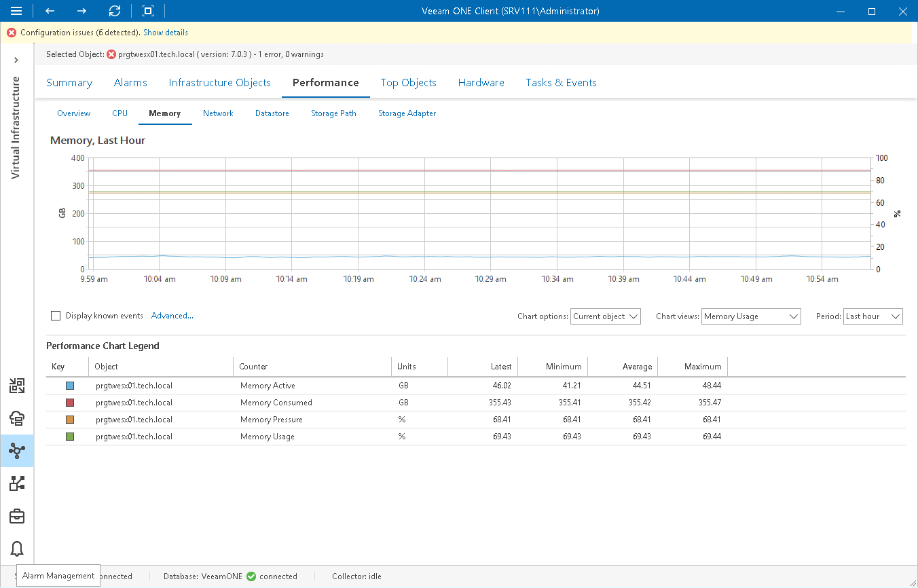The width and height of the screenshot is (918, 588).
Task: Click the 355.47 maximum value cell
Action: pyautogui.click(x=710, y=403)
